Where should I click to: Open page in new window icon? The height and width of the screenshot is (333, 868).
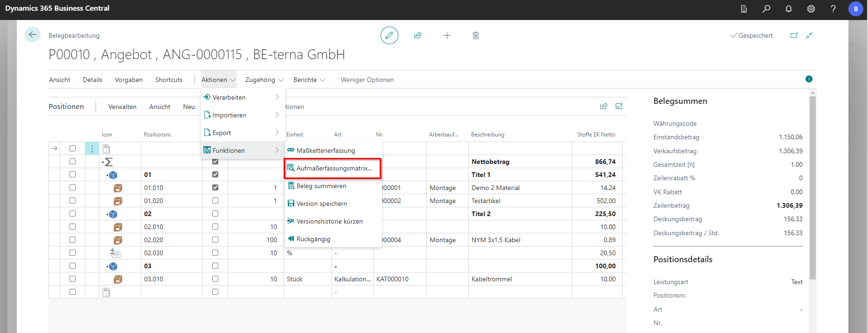[794, 35]
